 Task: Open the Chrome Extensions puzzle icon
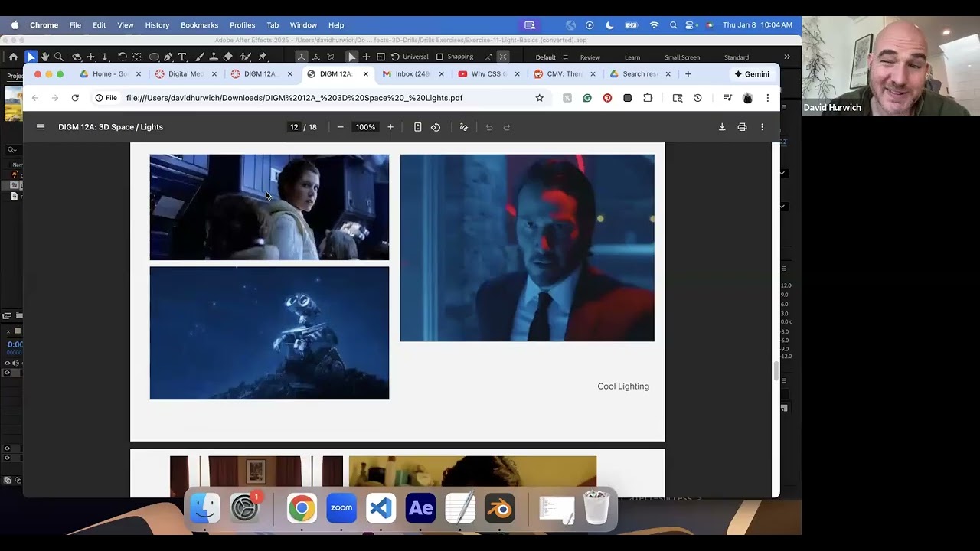pos(648,98)
